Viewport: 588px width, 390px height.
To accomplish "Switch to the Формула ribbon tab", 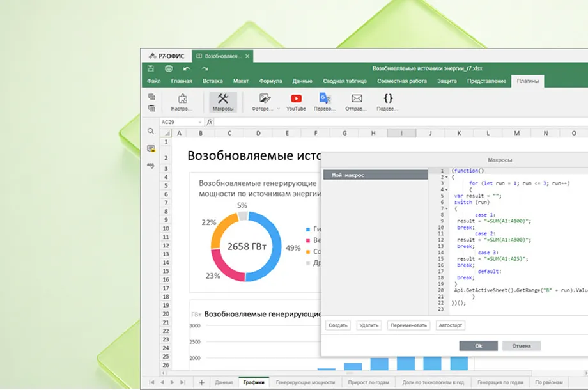I will pos(270,81).
